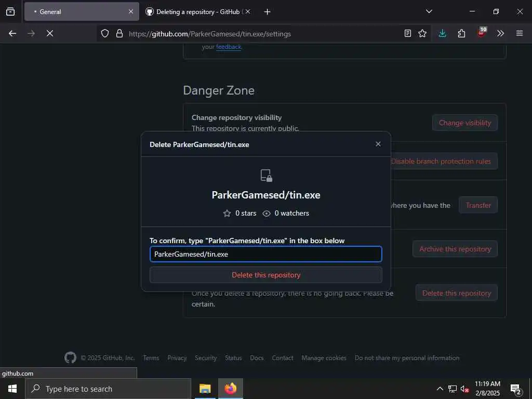This screenshot has height=399, width=532.
Task: Open the list all tabs dropdown
Action: [x=429, y=11]
